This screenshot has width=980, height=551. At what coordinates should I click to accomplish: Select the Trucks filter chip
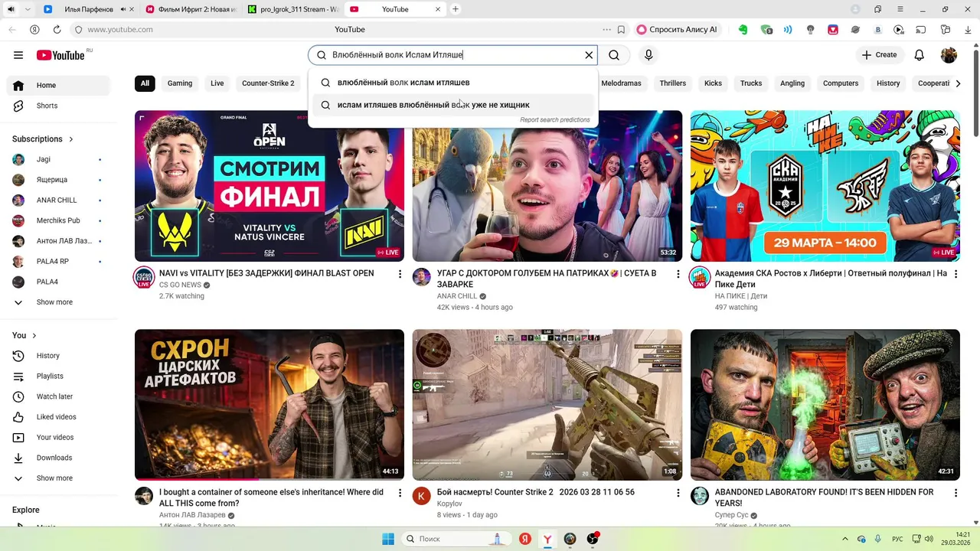751,83
